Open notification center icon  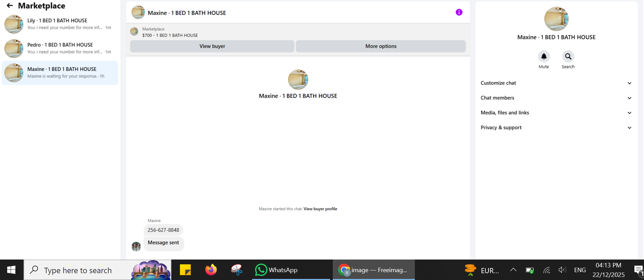(639, 270)
